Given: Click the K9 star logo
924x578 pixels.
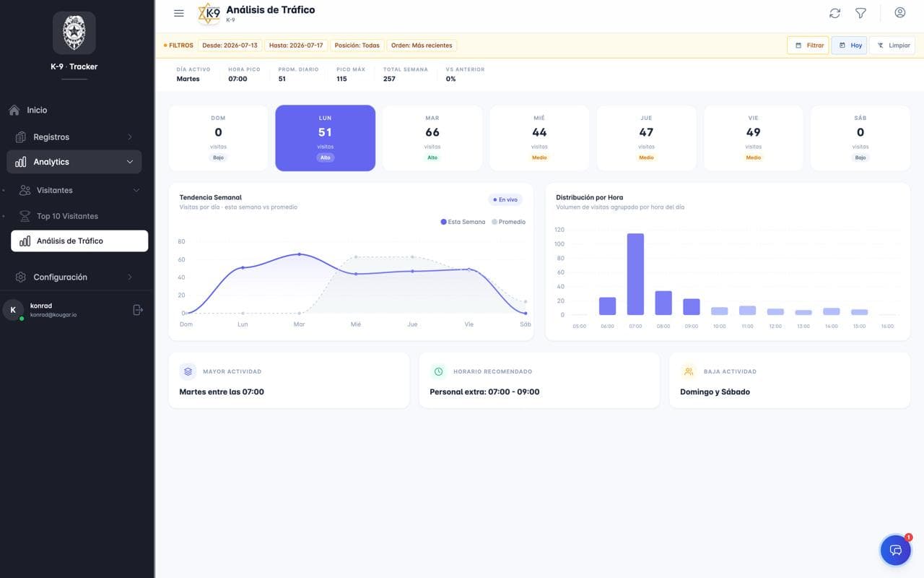Looking at the screenshot, I should click(209, 13).
